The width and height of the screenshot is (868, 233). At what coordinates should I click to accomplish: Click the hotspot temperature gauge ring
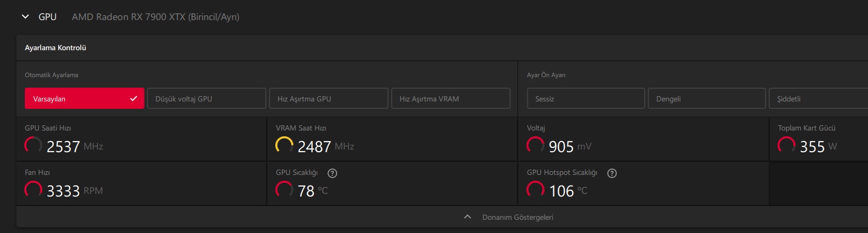535,190
